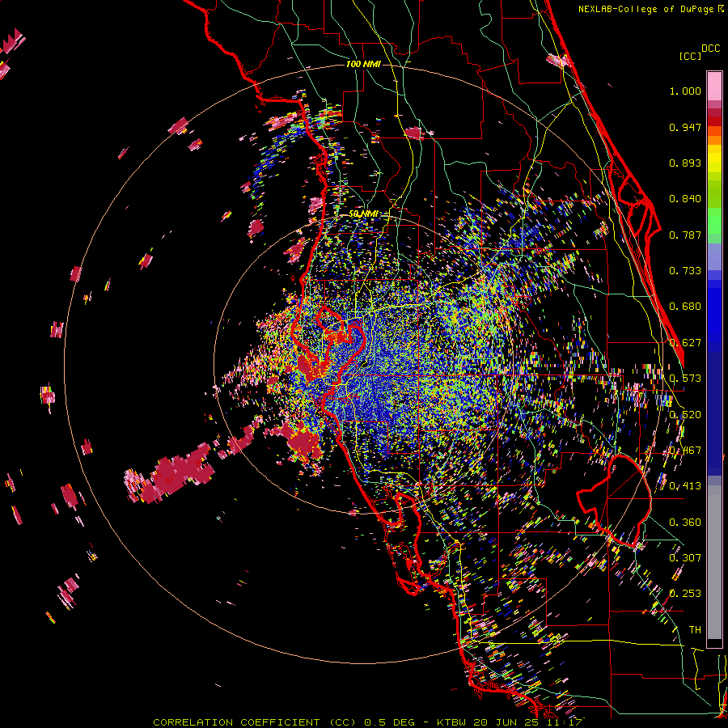
Task: Select the 0.520 scale value
Action: (685, 415)
